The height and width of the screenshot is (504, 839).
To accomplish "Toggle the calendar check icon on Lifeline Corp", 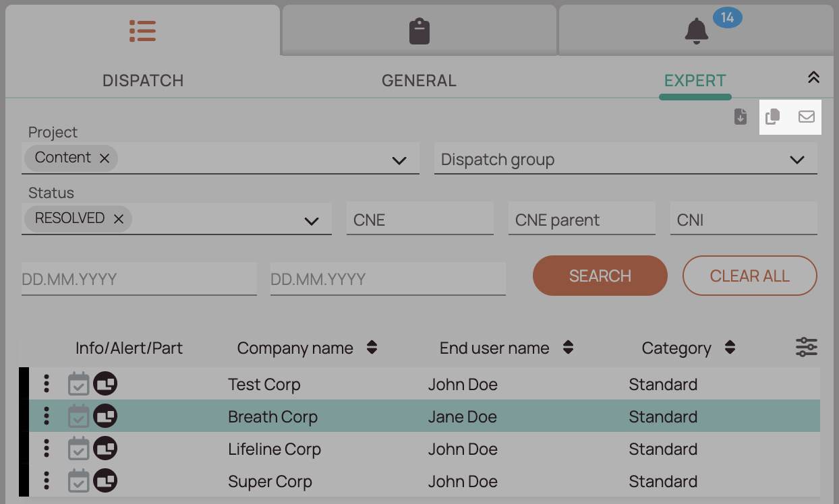I will (x=78, y=448).
